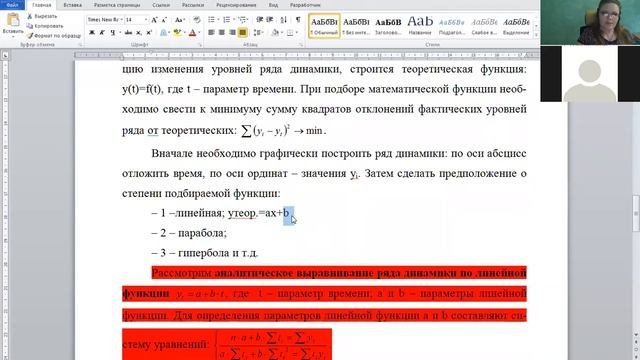Apply the red font color
640x360 pixels.
(x=193, y=33)
